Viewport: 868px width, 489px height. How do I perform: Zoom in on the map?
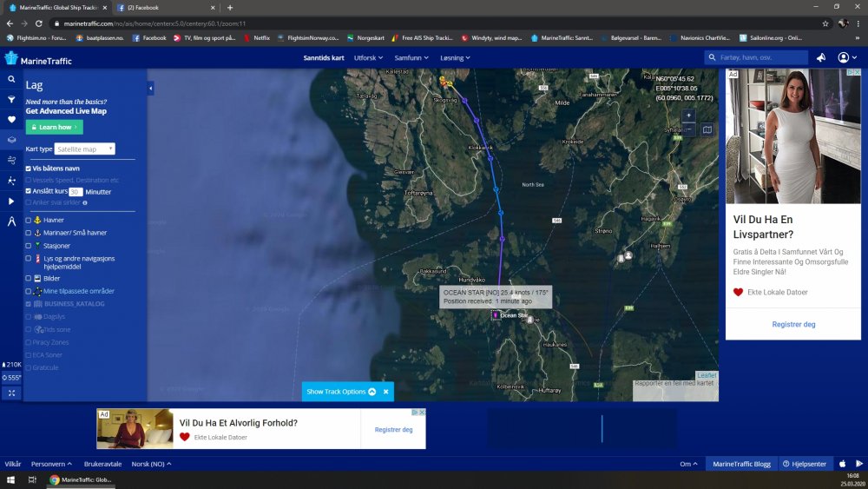pos(688,116)
